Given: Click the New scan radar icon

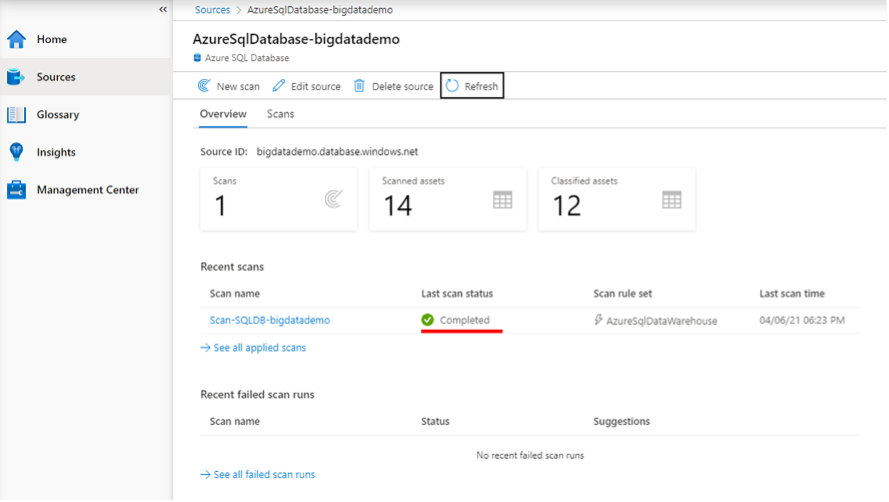Looking at the screenshot, I should click(204, 86).
